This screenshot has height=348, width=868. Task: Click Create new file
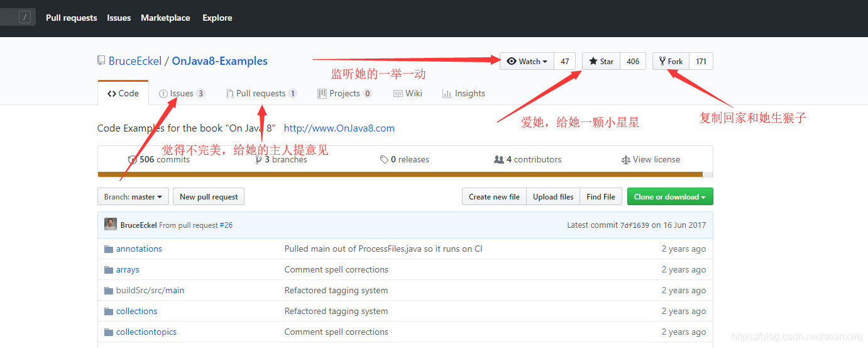click(494, 196)
